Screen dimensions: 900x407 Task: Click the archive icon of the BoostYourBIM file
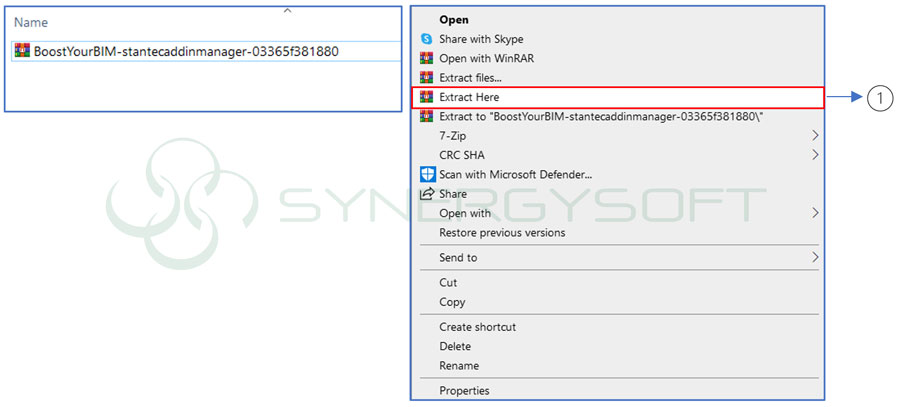pyautogui.click(x=22, y=51)
